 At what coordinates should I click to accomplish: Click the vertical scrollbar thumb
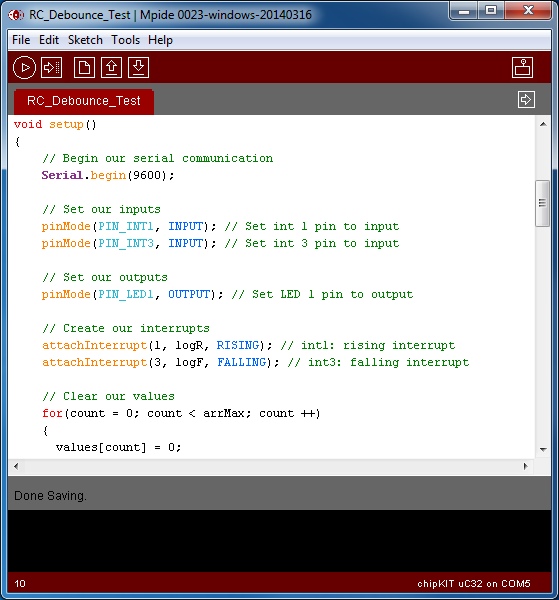543,203
